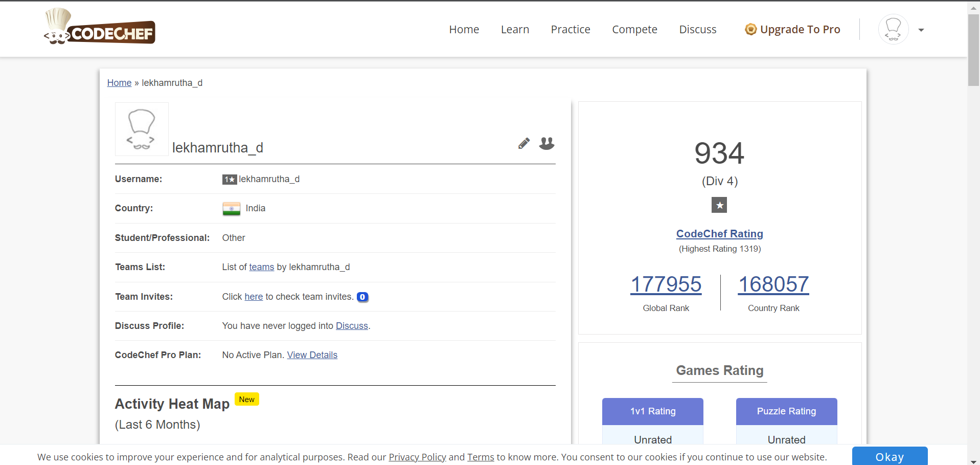Click the friends group icon
The height and width of the screenshot is (465, 980).
point(546,143)
